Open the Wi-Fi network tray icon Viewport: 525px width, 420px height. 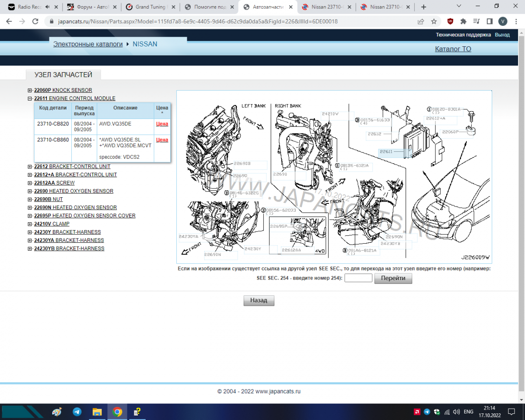[x=447, y=412]
